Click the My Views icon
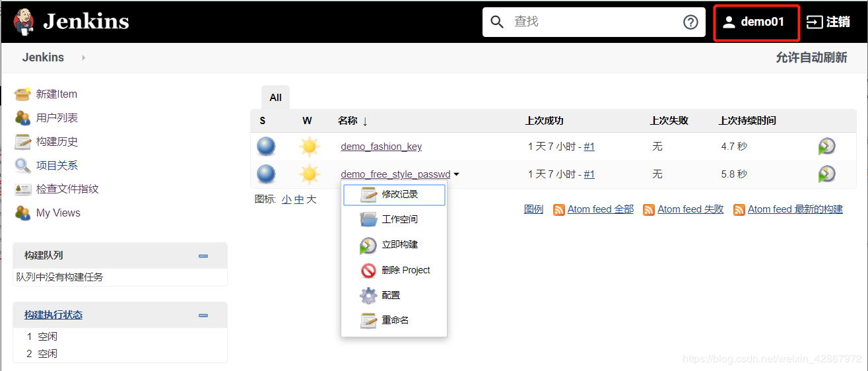868x371 pixels. point(23,213)
